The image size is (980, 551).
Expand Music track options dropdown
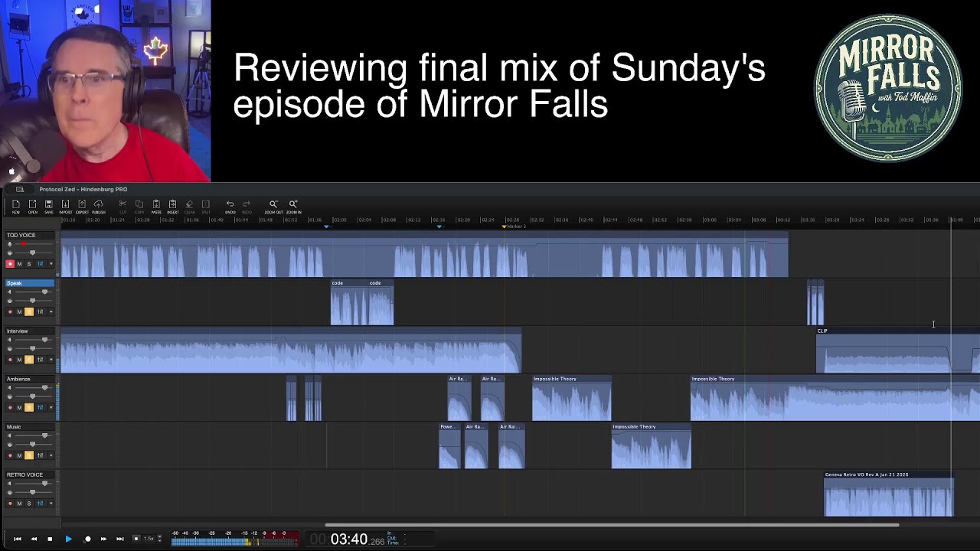point(51,455)
